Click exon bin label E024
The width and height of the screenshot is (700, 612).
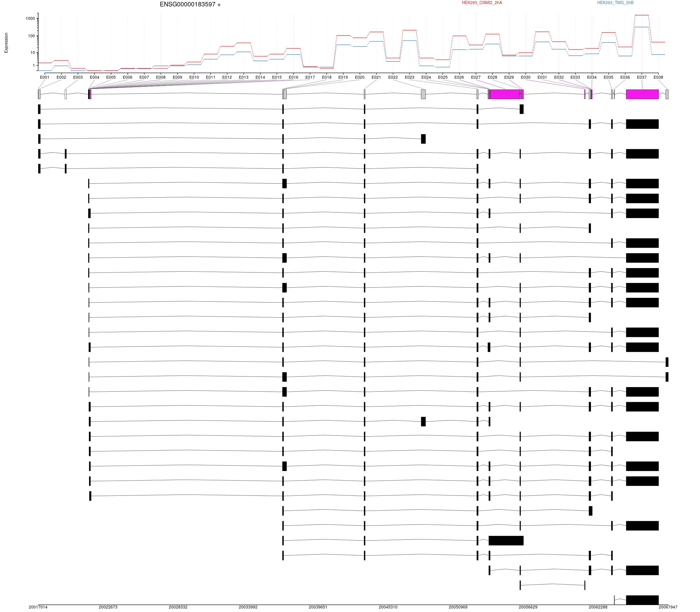click(x=426, y=78)
